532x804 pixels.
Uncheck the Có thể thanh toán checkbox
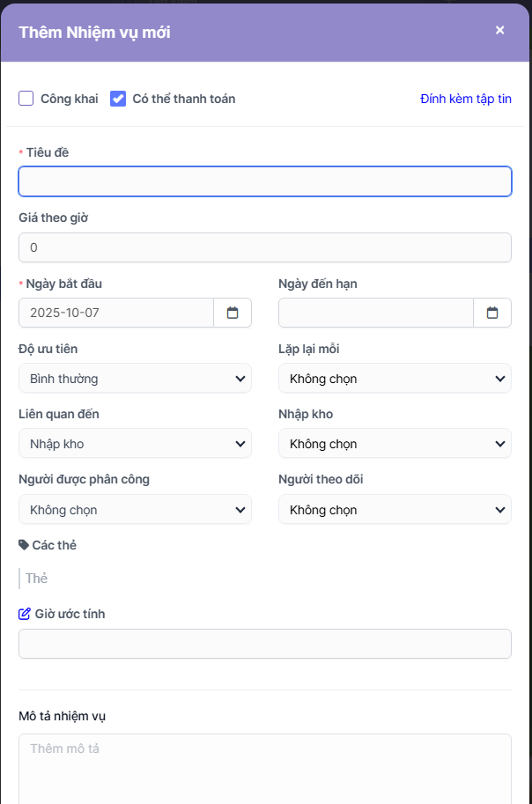coord(118,99)
